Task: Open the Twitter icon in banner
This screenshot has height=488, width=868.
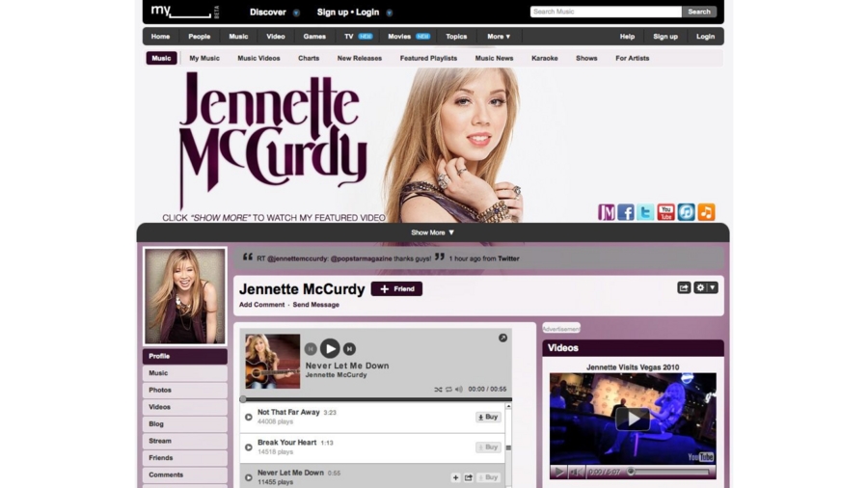Action: tap(645, 212)
